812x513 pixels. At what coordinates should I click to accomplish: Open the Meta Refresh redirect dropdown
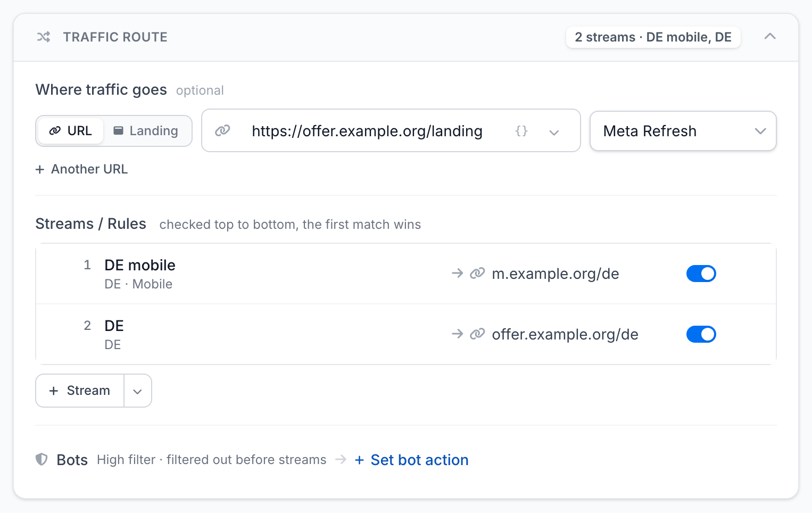(683, 131)
